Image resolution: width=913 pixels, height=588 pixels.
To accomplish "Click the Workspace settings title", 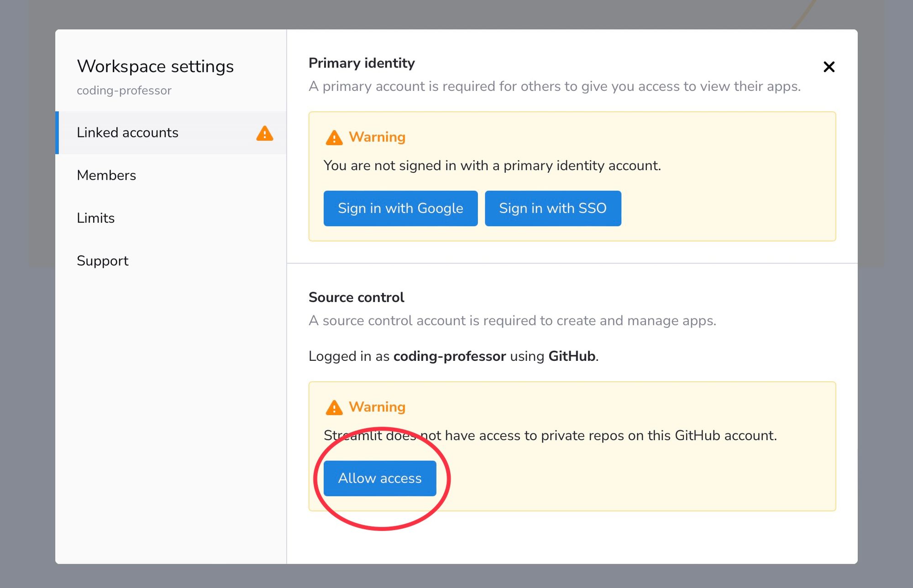I will 155,67.
